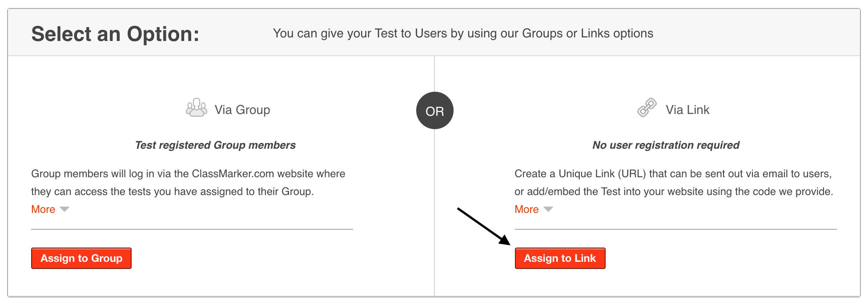Open the More link under Group description
The image size is (868, 301).
(x=43, y=209)
